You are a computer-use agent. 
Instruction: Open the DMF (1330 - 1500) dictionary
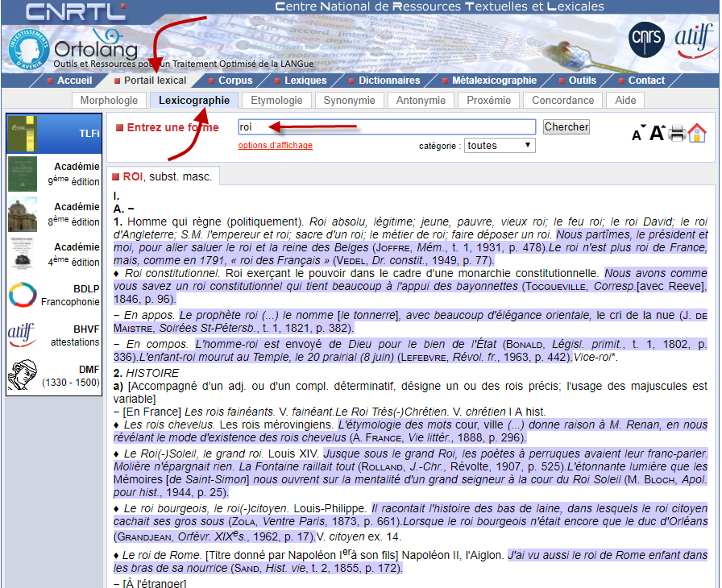click(54, 375)
